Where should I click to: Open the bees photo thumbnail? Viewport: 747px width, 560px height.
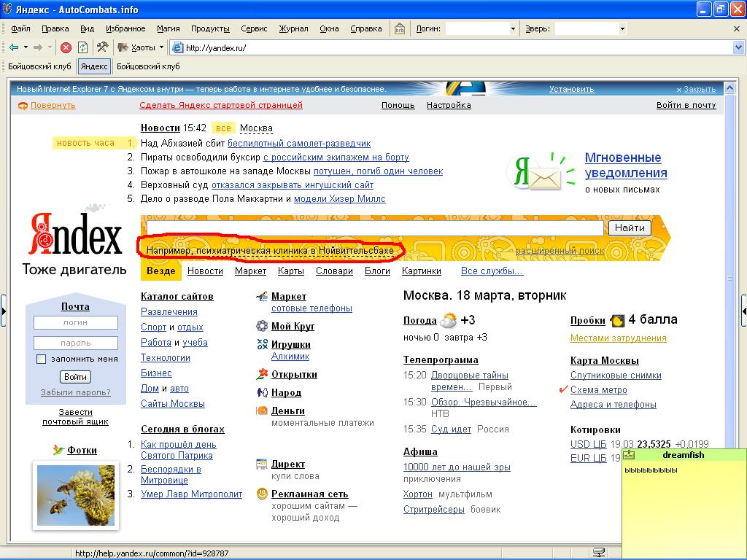tap(76, 495)
